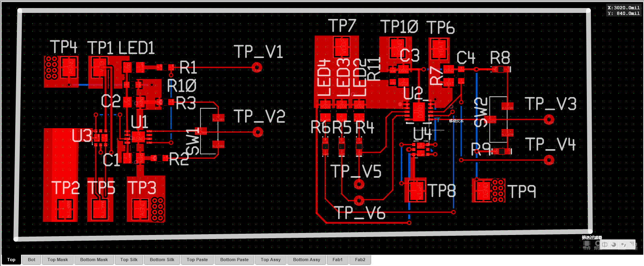Toggle the IME punctuation mode icon

pyautogui.click(x=623, y=245)
